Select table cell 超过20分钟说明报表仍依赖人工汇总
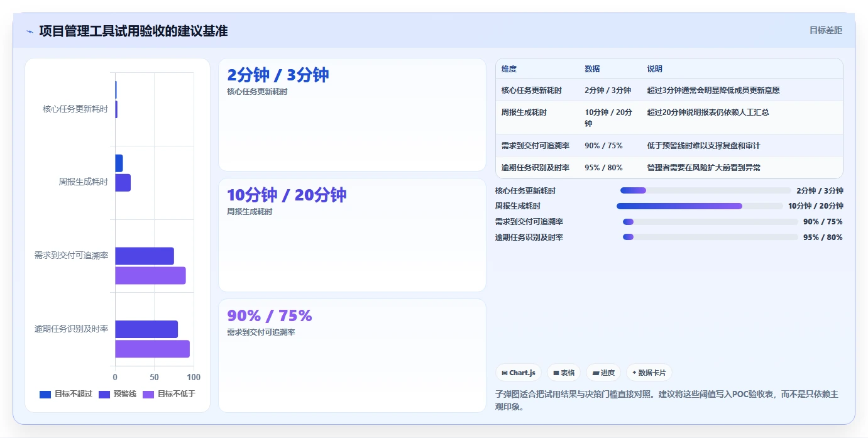 708,112
